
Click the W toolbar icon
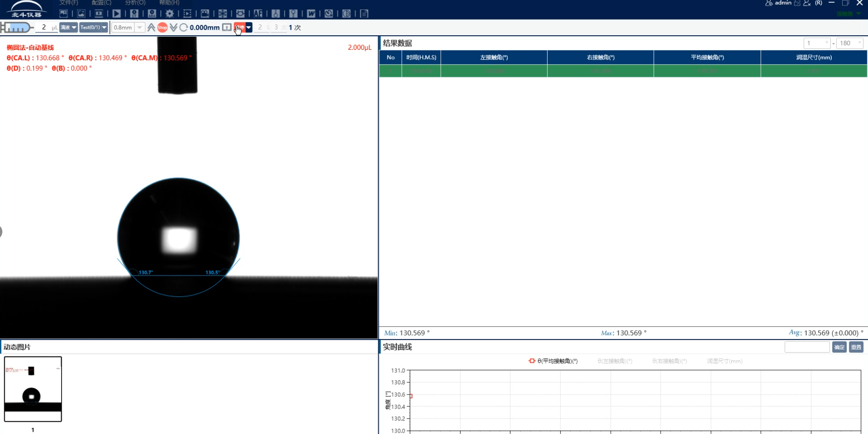(311, 14)
